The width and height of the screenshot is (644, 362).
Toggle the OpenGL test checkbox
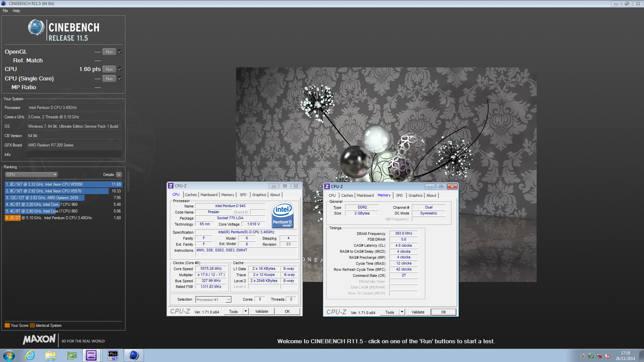coord(120,52)
